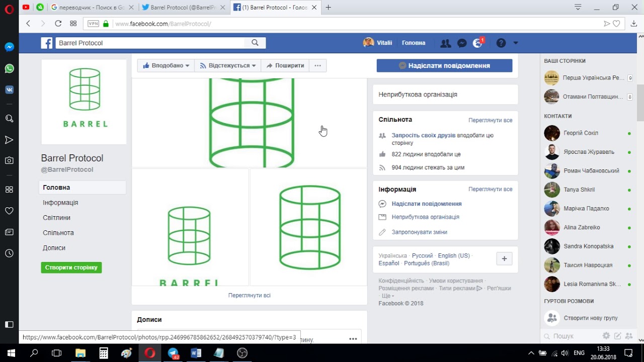644x362 pixels.
Task: Click Переглянути всі photos link
Action: [250, 295]
